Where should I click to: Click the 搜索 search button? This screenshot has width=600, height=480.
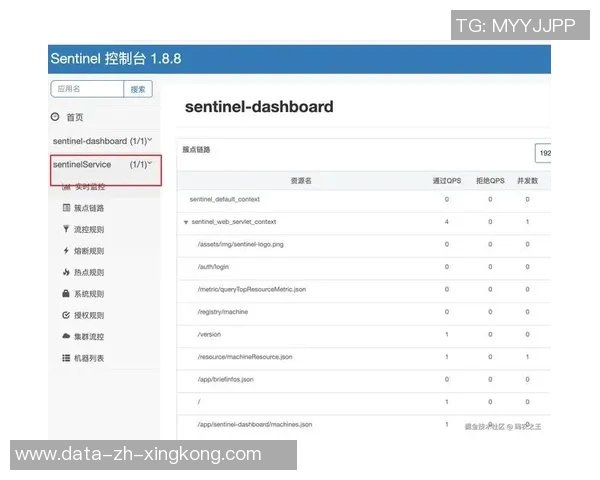tap(138, 89)
